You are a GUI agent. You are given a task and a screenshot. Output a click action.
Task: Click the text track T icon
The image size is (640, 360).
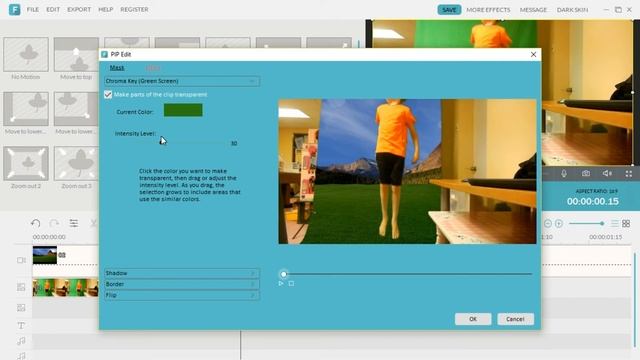tap(21, 325)
